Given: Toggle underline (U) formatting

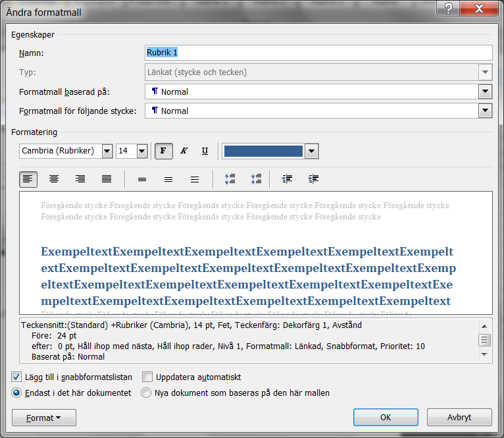Looking at the screenshot, I should click(205, 151).
